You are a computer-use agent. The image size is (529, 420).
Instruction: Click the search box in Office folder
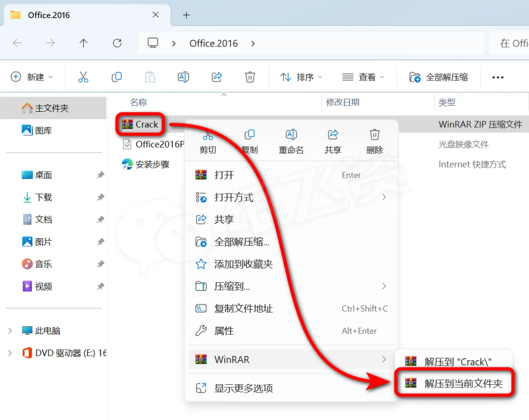pyautogui.click(x=509, y=43)
